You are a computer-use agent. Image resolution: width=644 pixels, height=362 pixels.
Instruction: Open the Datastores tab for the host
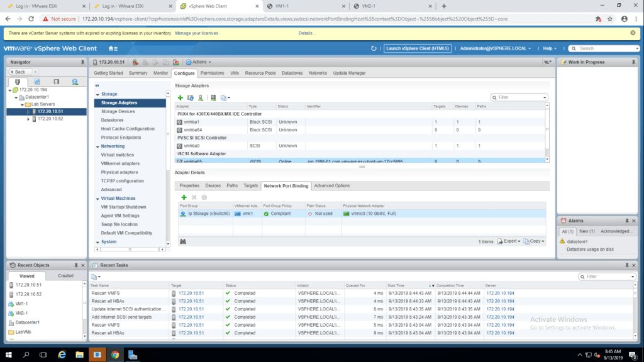coord(292,73)
